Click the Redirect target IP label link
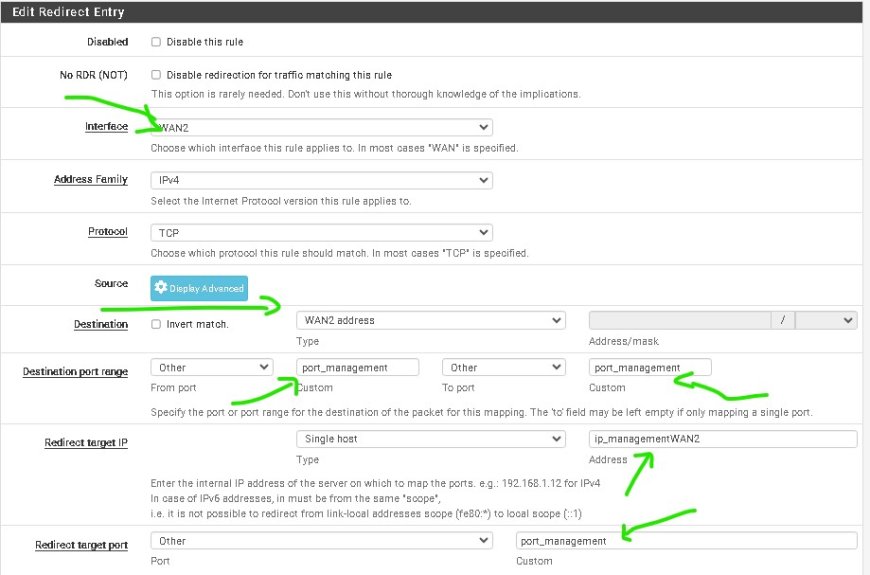This screenshot has height=575, width=870. pyautogui.click(x=86, y=443)
